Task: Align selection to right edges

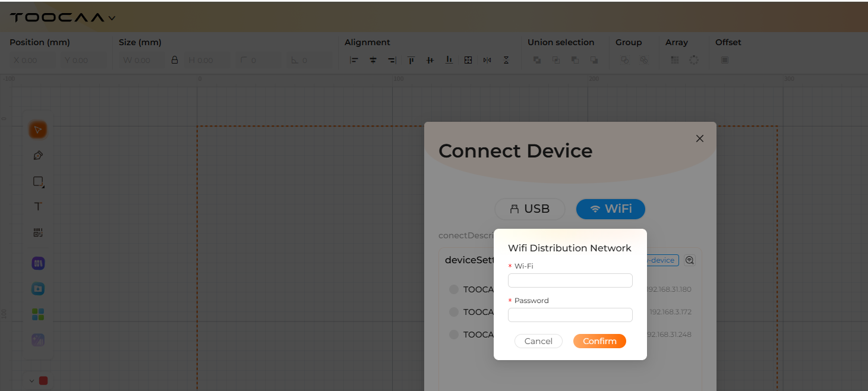Action: (392, 60)
